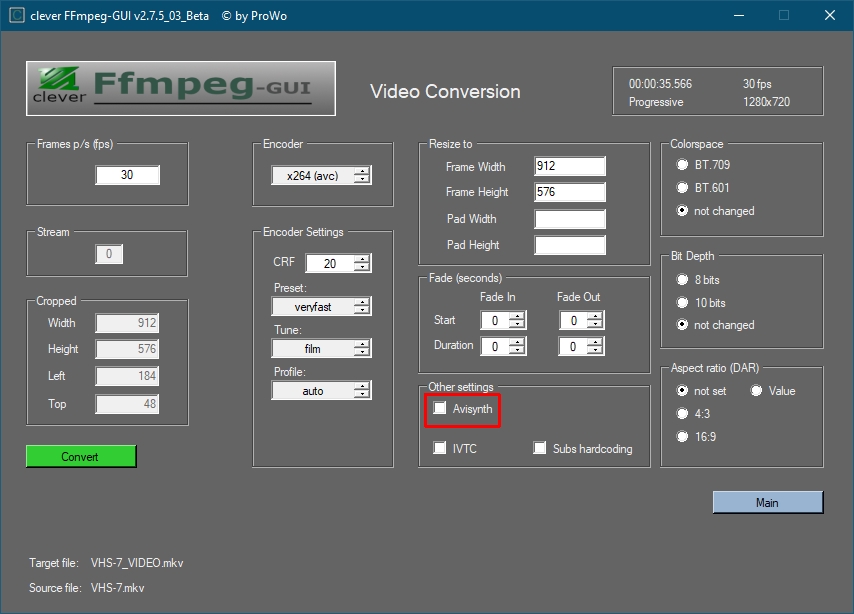Select 10 bits bit depth

click(x=682, y=302)
